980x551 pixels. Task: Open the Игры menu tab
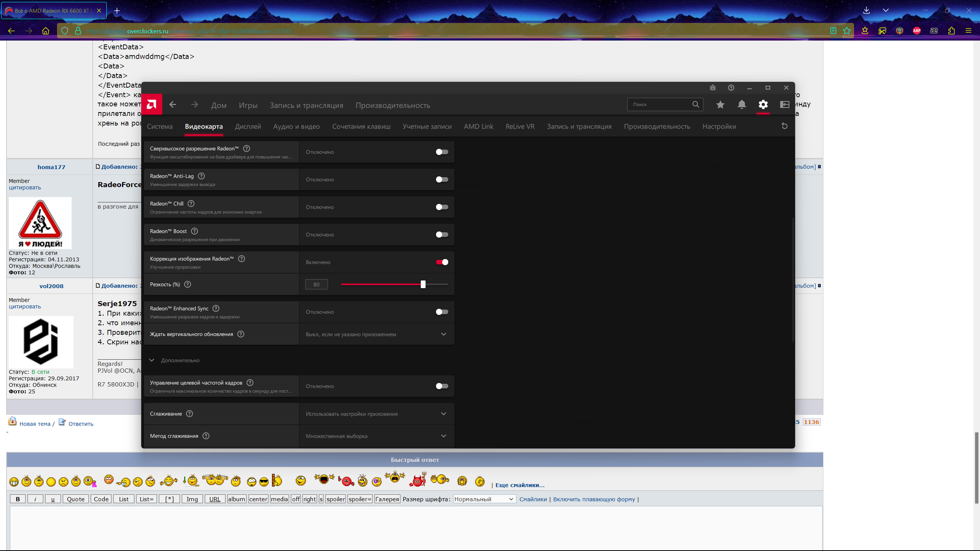[248, 105]
